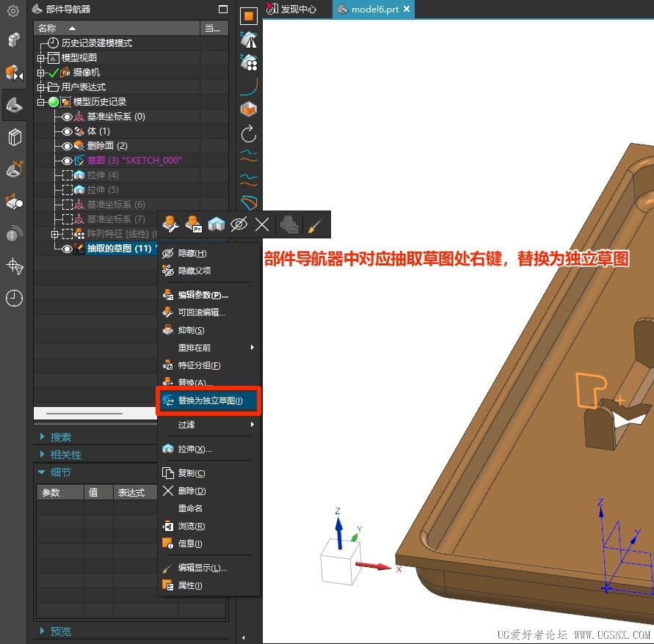Click the orange square icon in vertical toolbar
The width and height of the screenshot is (654, 644).
tap(249, 16)
